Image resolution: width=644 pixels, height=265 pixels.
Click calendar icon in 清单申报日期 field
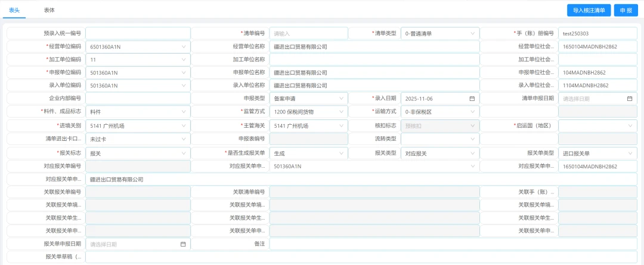coord(630,98)
